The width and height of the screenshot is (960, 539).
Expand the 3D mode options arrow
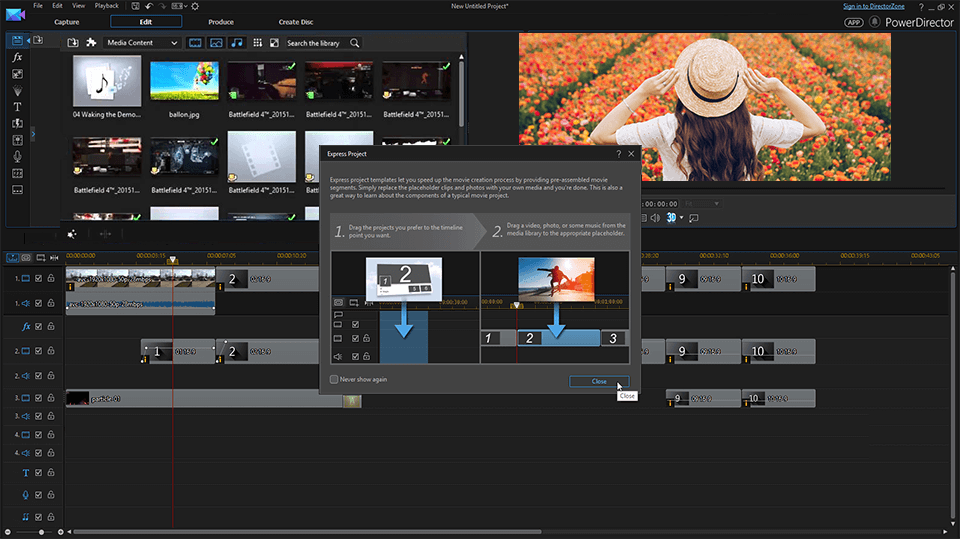(681, 218)
